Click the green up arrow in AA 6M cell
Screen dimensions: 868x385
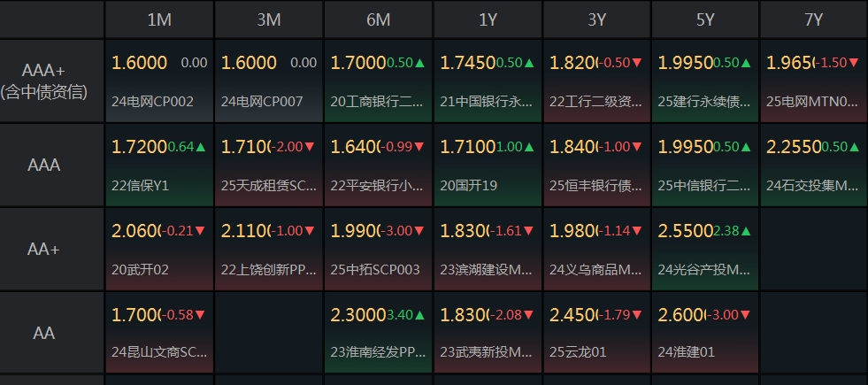point(419,315)
